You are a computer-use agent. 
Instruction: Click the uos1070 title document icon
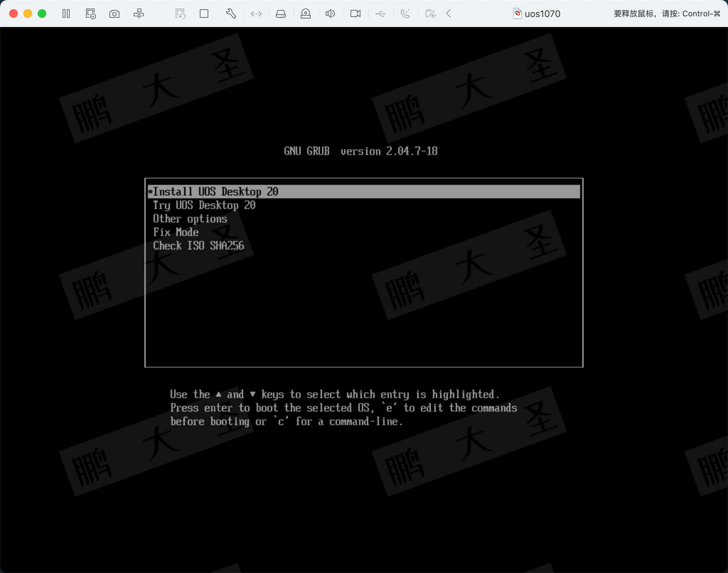click(518, 14)
